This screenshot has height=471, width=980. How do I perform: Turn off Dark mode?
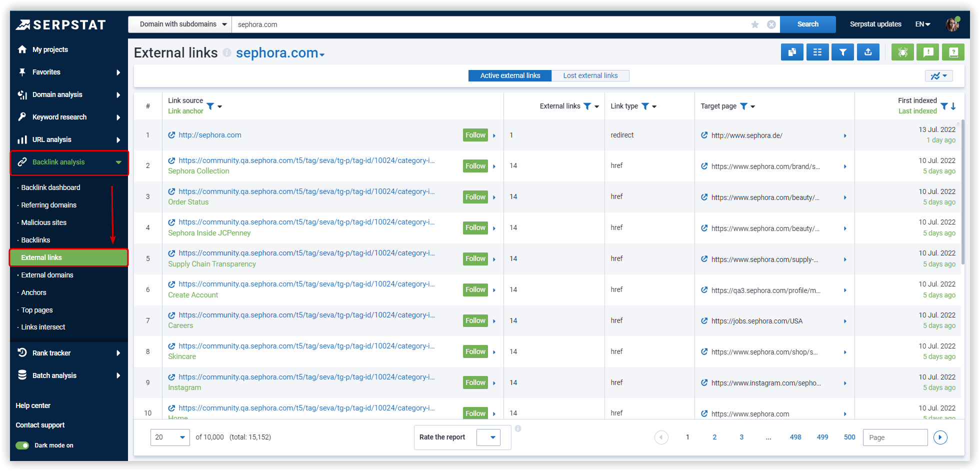pyautogui.click(x=22, y=445)
